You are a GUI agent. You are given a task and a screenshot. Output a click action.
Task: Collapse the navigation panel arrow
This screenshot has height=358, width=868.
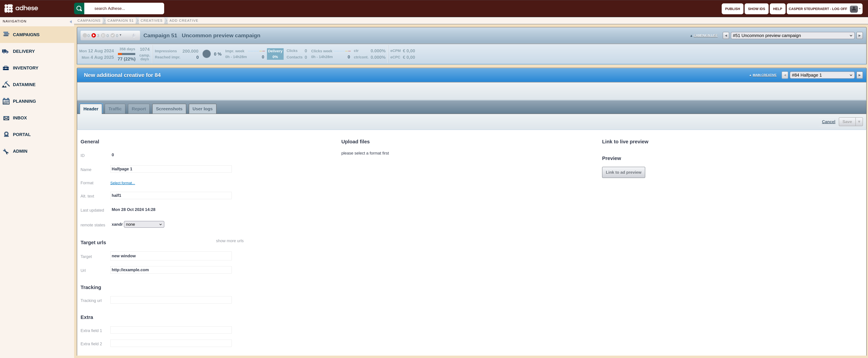click(71, 22)
